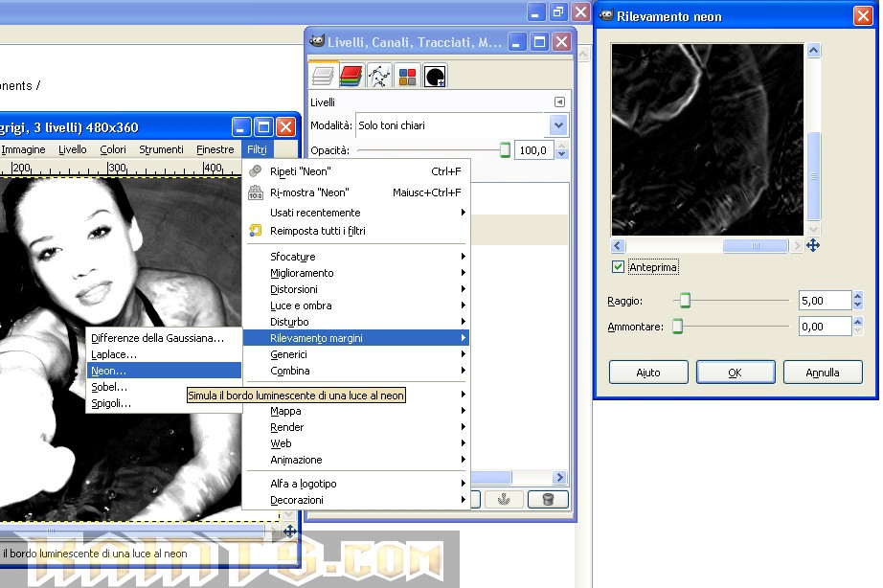
Task: Increase Ammontare with the up stepper
Action: pos(858,322)
